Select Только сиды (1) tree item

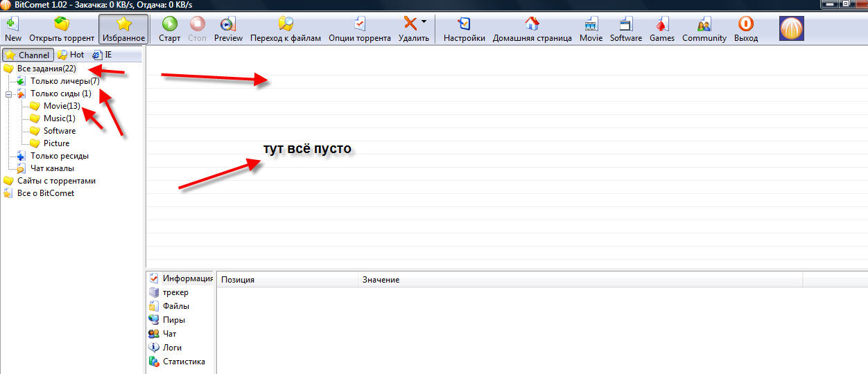pyautogui.click(x=61, y=93)
